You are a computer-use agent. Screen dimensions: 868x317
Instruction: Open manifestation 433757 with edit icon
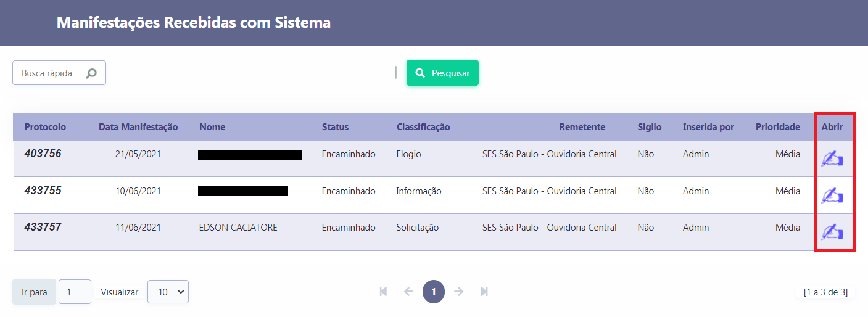[x=832, y=232]
